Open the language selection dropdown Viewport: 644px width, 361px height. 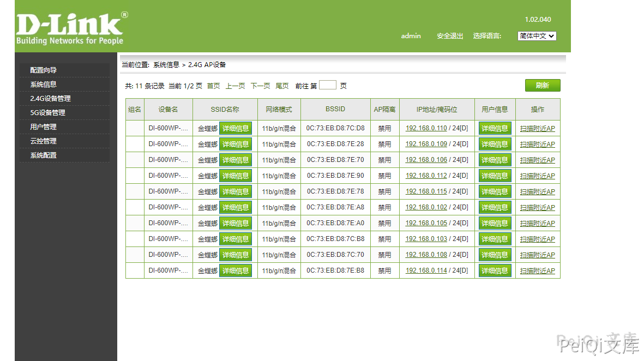(x=537, y=36)
